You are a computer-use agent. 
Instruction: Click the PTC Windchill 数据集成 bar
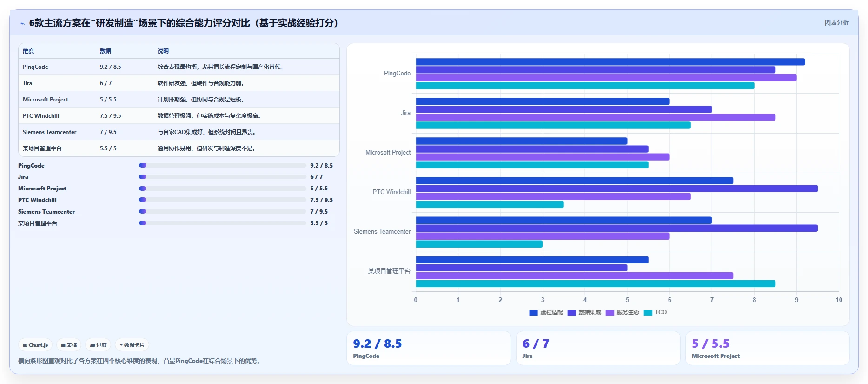pyautogui.click(x=616, y=189)
